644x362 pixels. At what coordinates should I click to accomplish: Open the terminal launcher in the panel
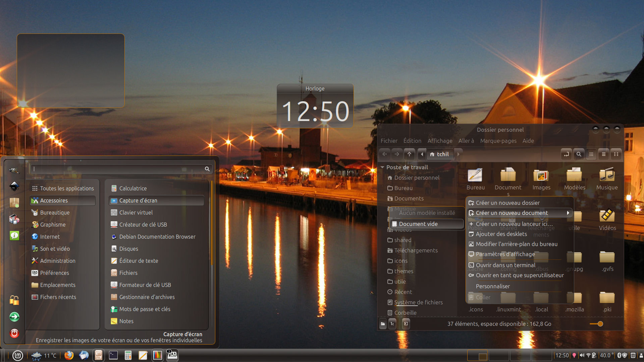pos(113,355)
